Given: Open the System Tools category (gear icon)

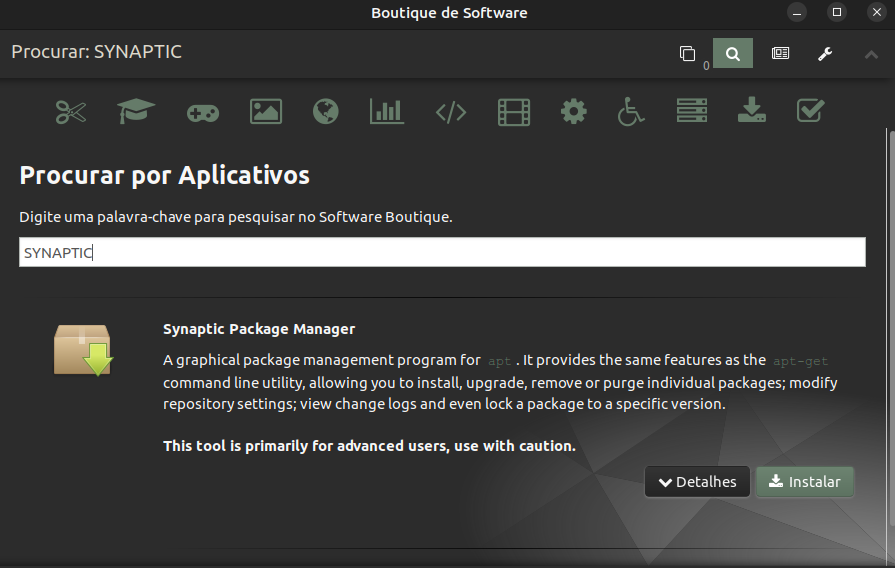Looking at the screenshot, I should (x=574, y=111).
